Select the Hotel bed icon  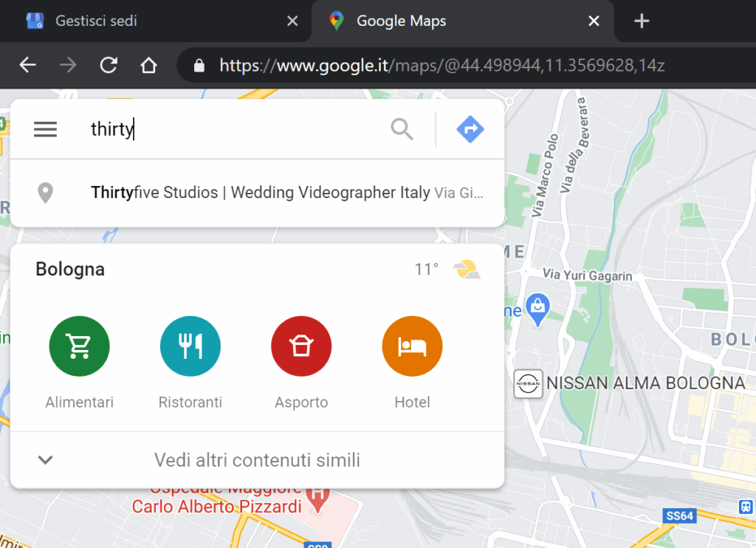(412, 346)
